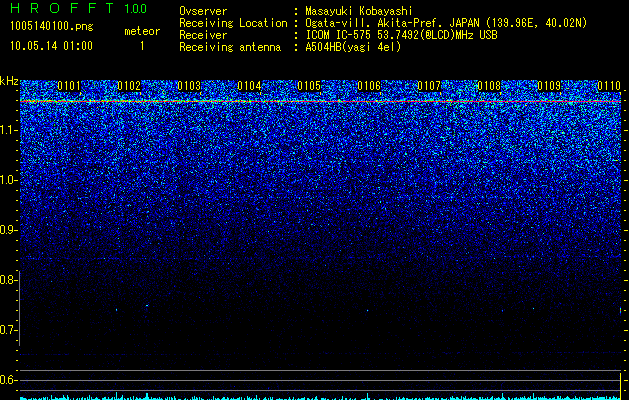This screenshot has width=629, height=400.
Task: Click the 0108 time marker
Action: point(489,86)
